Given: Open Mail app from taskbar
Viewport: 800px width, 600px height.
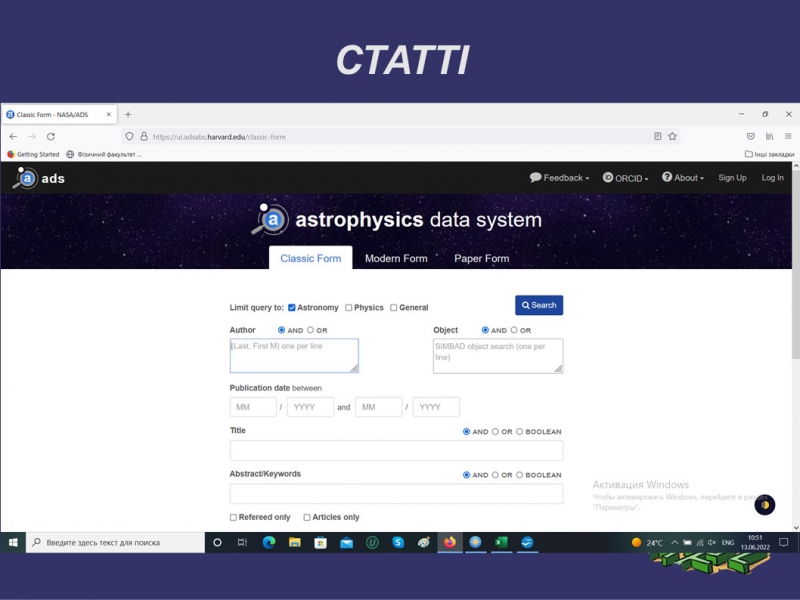Looking at the screenshot, I should [x=346, y=543].
